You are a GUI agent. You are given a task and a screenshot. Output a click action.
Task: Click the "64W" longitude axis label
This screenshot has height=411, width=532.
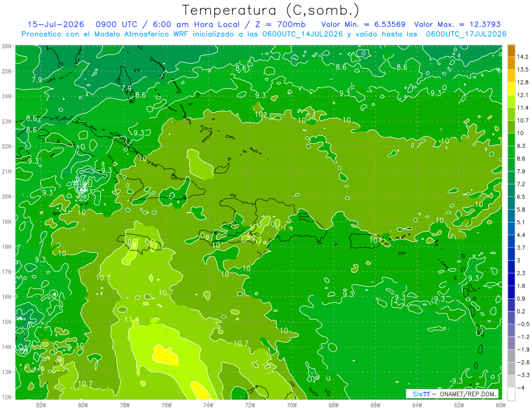coord(417,405)
